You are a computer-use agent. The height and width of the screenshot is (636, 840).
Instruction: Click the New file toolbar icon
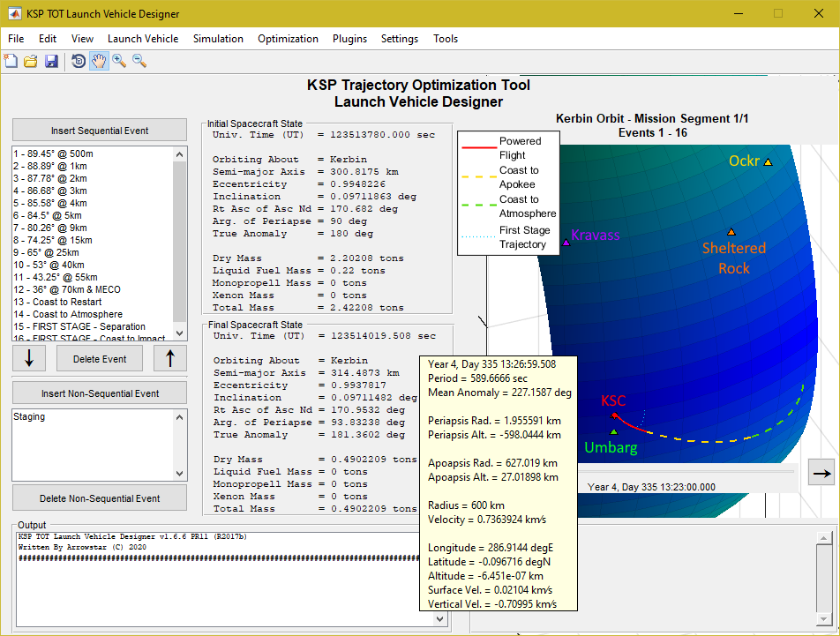[x=11, y=61]
